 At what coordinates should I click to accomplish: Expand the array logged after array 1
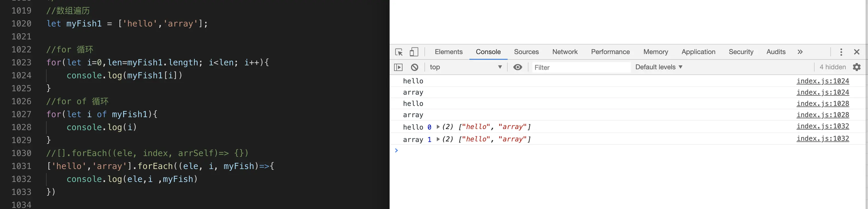pyautogui.click(x=438, y=139)
